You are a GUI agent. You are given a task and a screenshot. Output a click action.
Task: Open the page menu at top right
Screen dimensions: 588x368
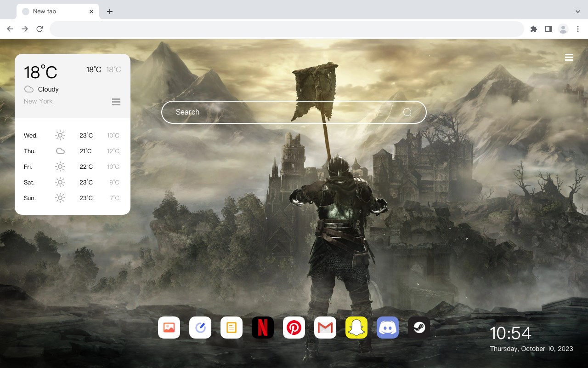pos(569,57)
